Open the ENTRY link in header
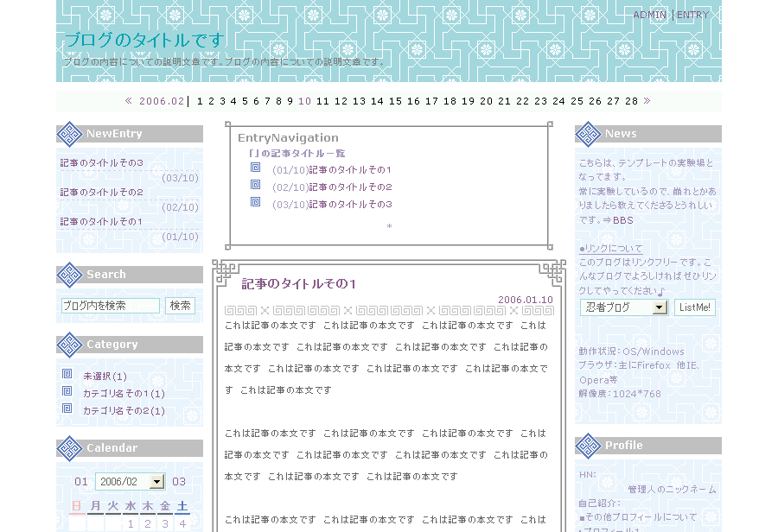 [x=692, y=15]
